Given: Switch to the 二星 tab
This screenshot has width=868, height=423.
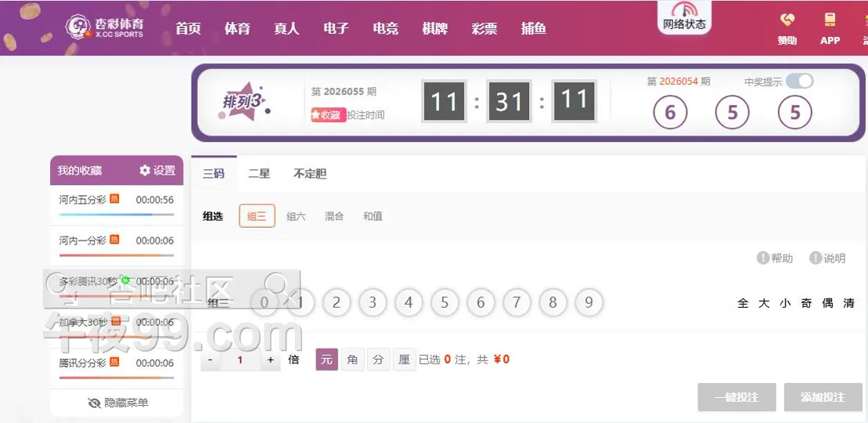Looking at the screenshot, I should [259, 174].
